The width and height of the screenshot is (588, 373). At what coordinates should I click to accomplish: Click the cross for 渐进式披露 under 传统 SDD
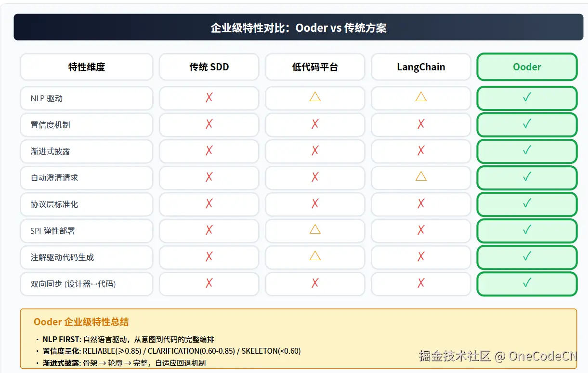coord(209,151)
